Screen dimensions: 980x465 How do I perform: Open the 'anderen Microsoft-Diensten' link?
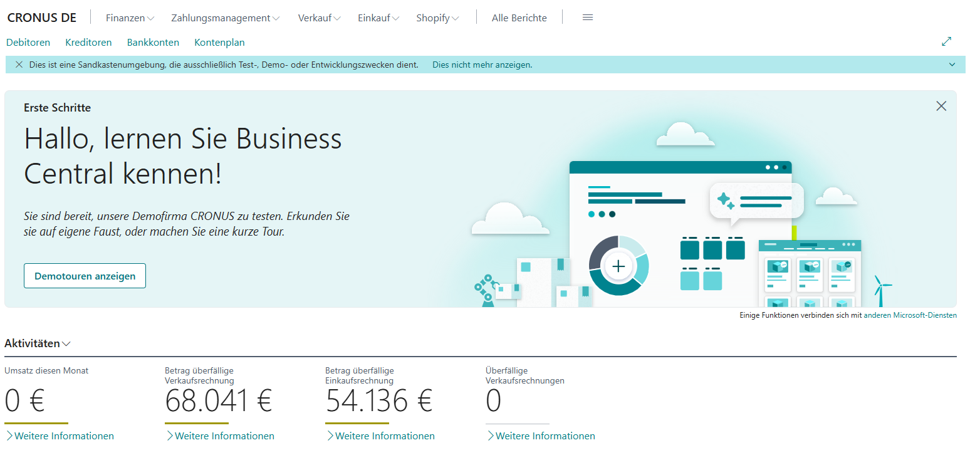[910, 315]
